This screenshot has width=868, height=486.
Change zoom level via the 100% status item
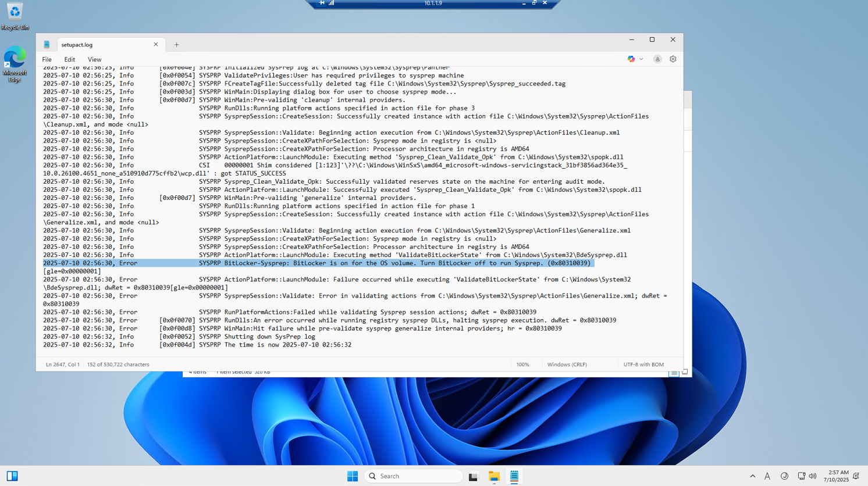[522, 364]
